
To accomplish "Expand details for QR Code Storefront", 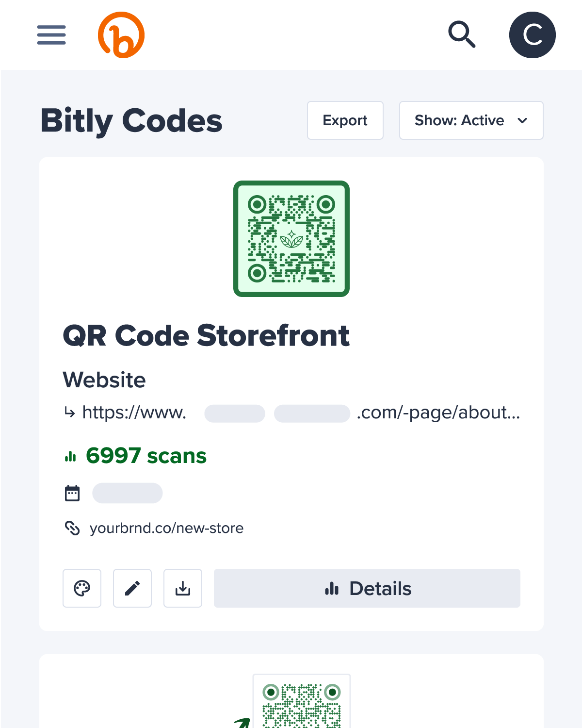I will (367, 588).
